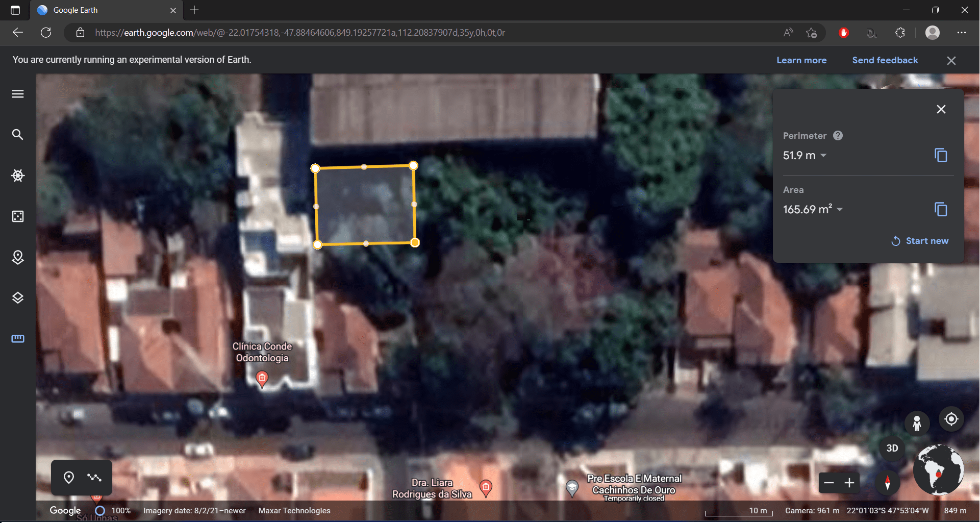Click the I'm Feeling Lucky dice icon
The width and height of the screenshot is (980, 523).
coord(18,216)
